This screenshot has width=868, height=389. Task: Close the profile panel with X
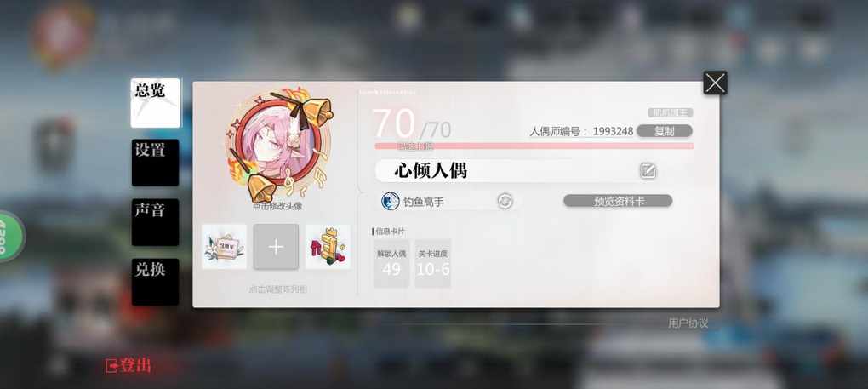click(715, 83)
